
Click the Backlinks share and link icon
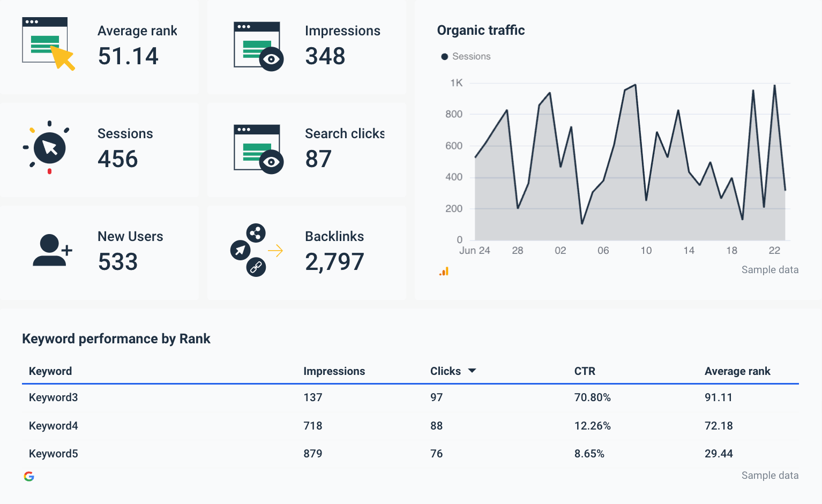point(257,250)
